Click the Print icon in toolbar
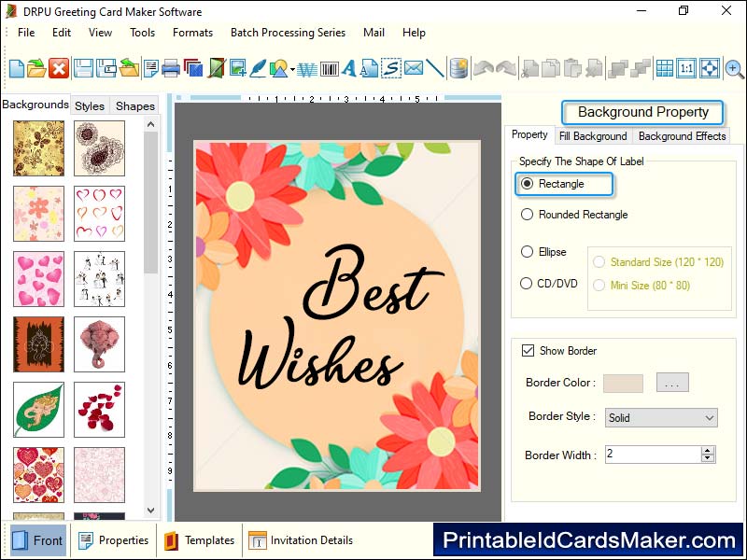The image size is (747, 560). pos(171,68)
